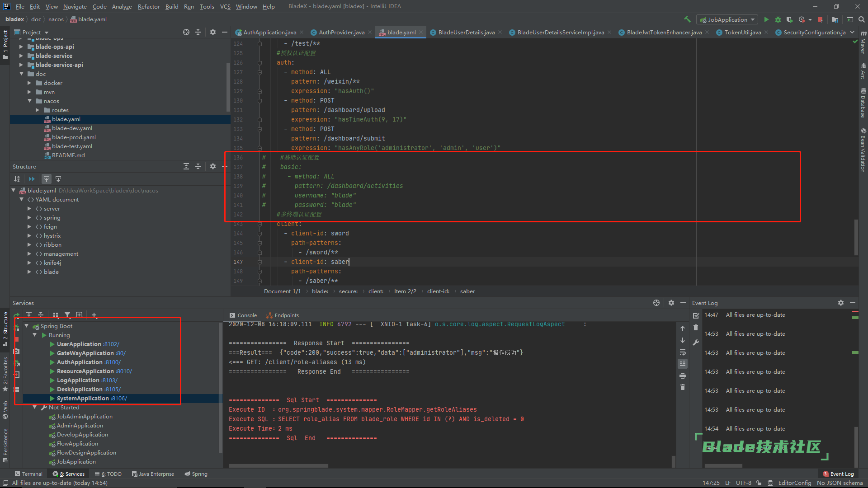The image size is (868, 488).
Task: Toggle autoscroll to source in Structure
Action: 47,179
